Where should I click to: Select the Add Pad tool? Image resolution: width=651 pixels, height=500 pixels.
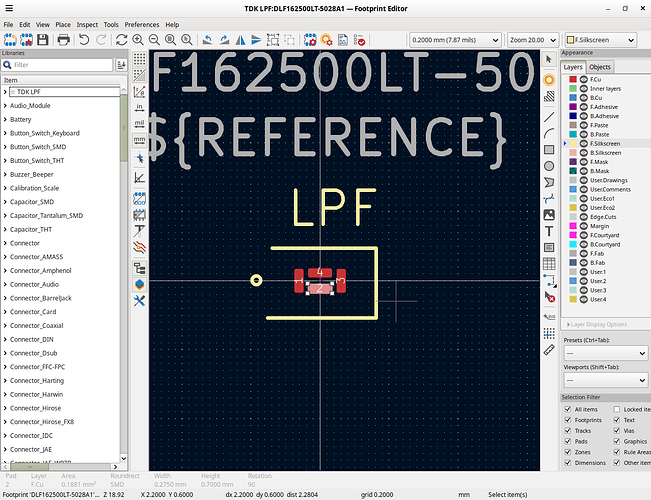click(549, 79)
